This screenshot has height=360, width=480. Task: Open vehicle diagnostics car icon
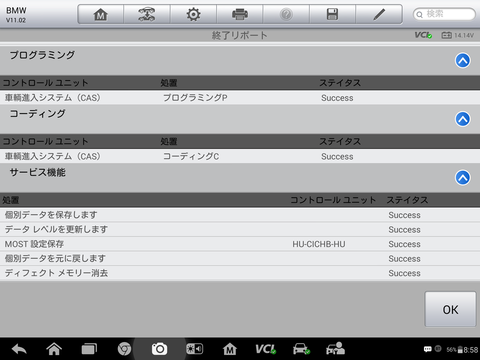coord(301,349)
